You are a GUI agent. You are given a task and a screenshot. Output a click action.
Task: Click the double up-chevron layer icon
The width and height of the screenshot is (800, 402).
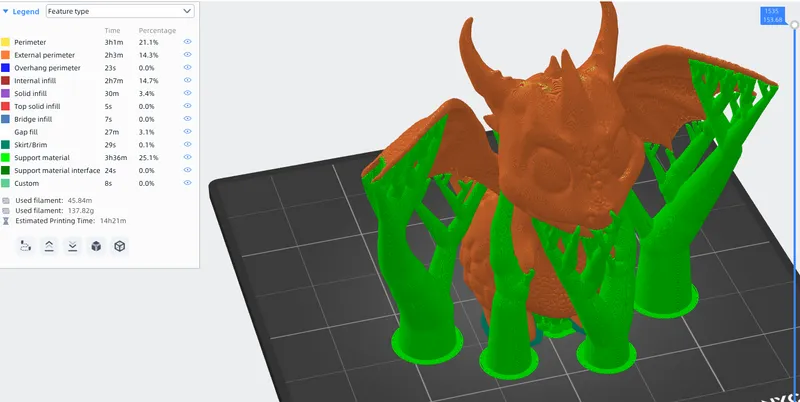pos(49,246)
